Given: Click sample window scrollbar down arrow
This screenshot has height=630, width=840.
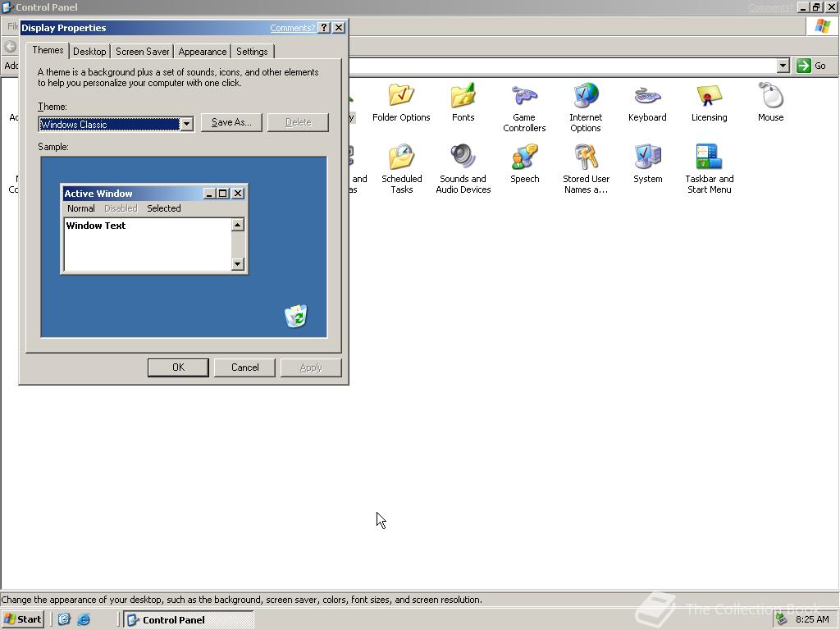Looking at the screenshot, I should click(238, 263).
